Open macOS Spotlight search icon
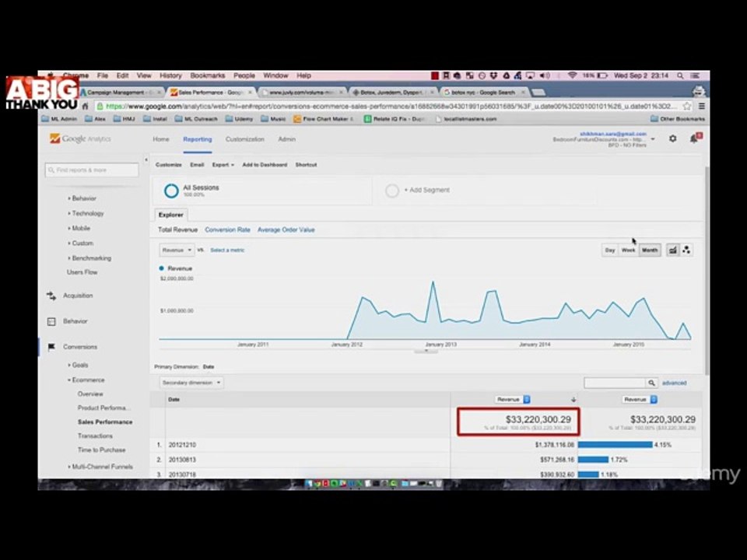 [680, 75]
